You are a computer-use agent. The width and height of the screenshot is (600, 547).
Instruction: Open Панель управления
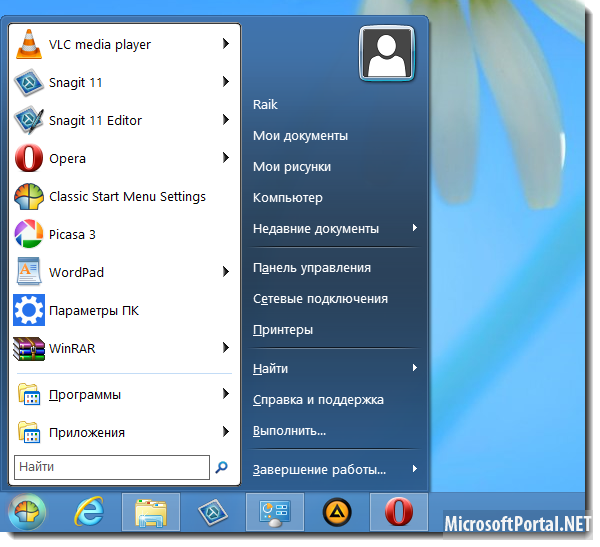pos(312,268)
